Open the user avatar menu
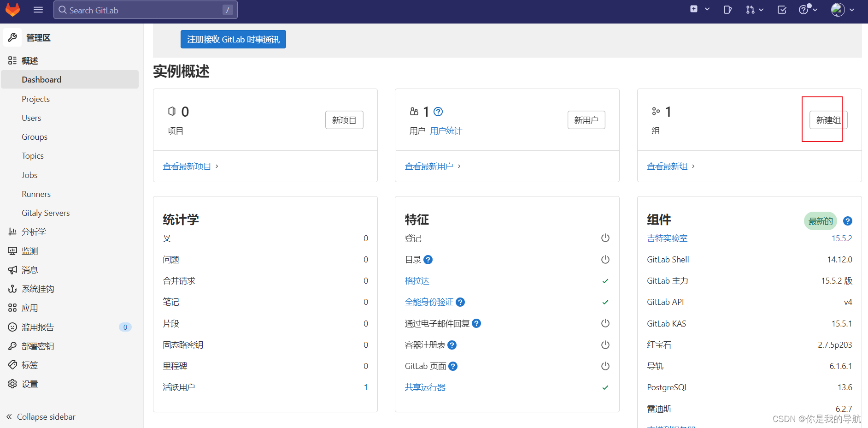 pos(843,10)
